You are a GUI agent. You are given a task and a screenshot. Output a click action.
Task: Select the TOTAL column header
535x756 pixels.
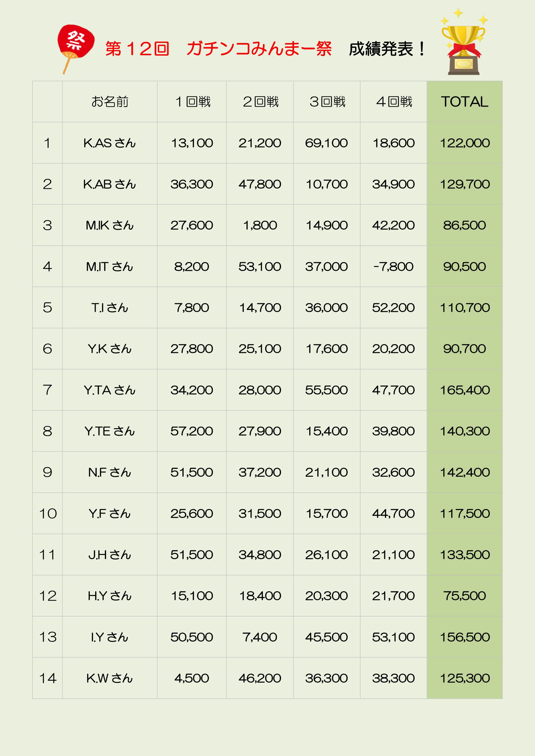pyautogui.click(x=464, y=102)
